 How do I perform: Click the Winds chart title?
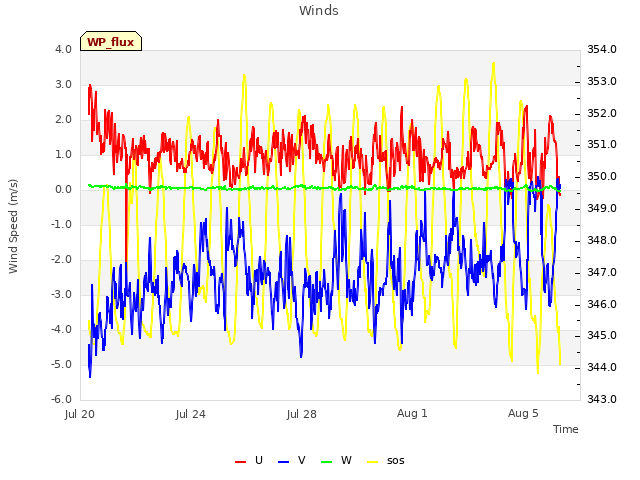point(318,11)
